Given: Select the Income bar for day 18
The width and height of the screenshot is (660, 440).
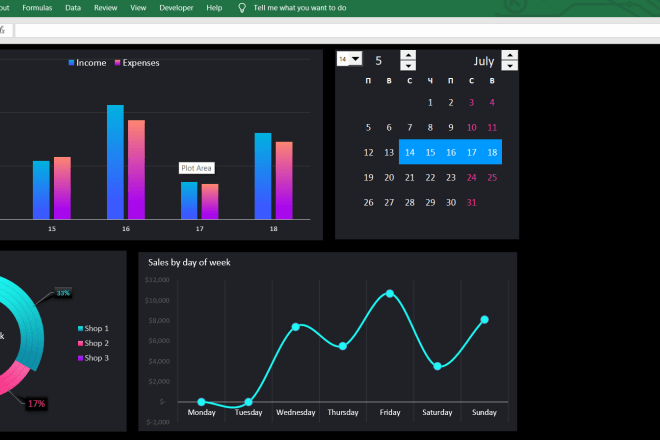Looking at the screenshot, I should click(x=263, y=176).
